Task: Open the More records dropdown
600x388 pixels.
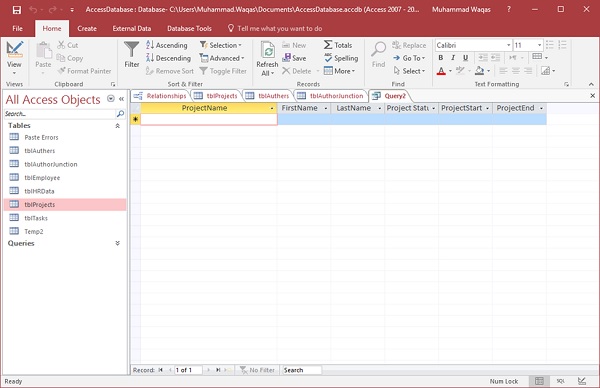Action: 339,71
